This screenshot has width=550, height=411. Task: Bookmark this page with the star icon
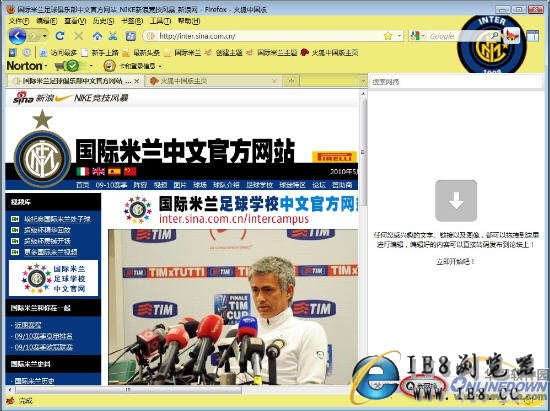click(x=388, y=36)
